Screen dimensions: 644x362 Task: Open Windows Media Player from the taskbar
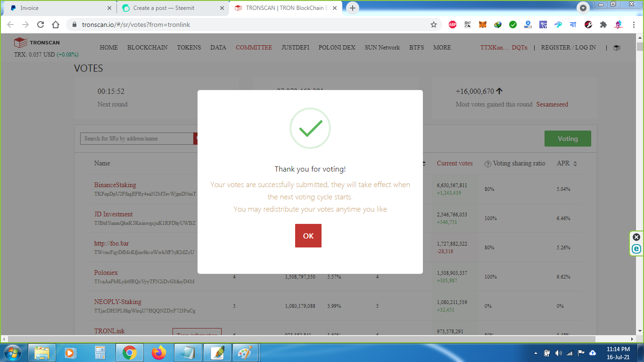[70, 353]
